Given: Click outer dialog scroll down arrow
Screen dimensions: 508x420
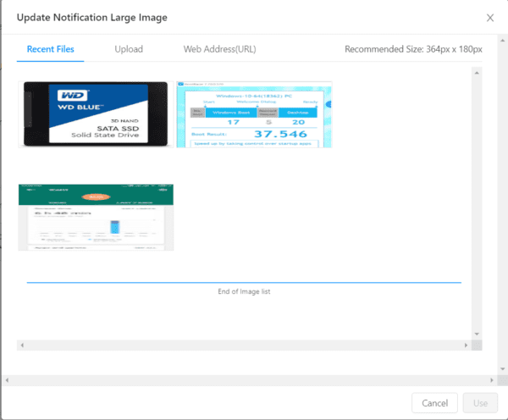Looking at the screenshot, I should pos(502,369).
